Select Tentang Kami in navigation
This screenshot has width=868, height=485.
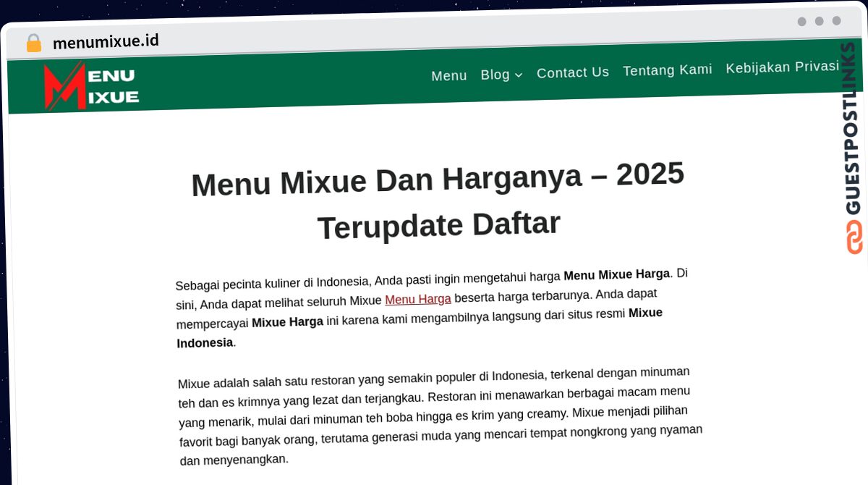667,69
